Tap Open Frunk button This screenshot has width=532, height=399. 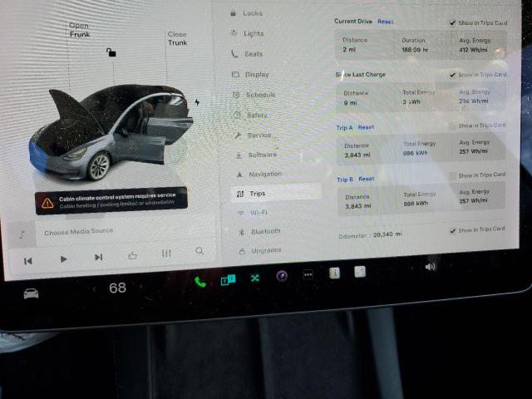pyautogui.click(x=80, y=30)
